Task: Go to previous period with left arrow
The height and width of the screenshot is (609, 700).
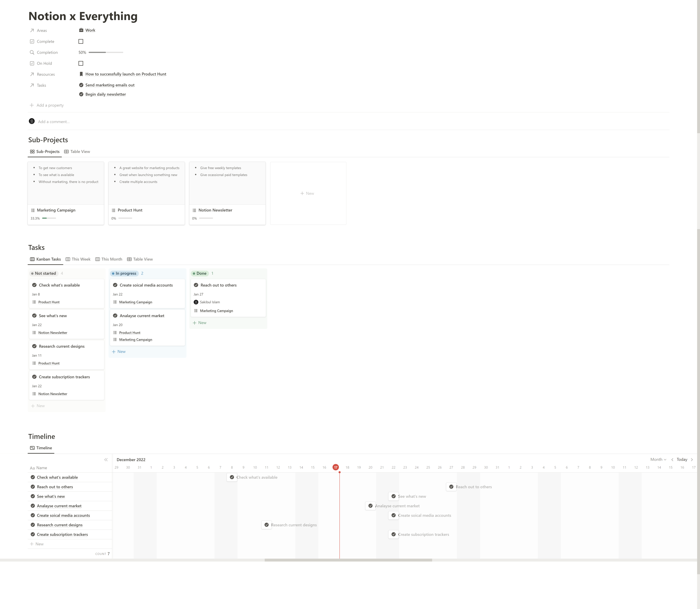Action: click(672, 460)
